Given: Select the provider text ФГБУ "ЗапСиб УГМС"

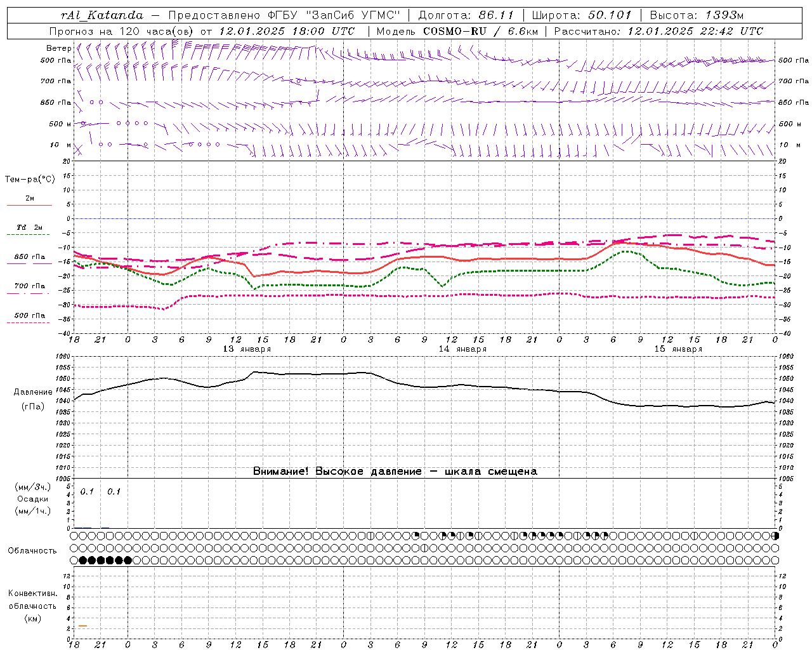Looking at the screenshot, I should click(x=334, y=15).
